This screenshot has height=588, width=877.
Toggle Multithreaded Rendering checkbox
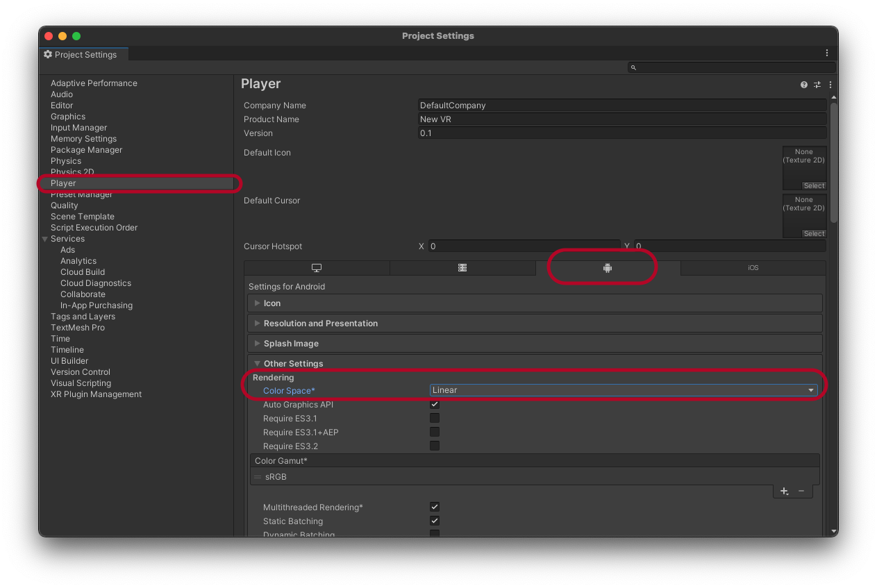(435, 507)
